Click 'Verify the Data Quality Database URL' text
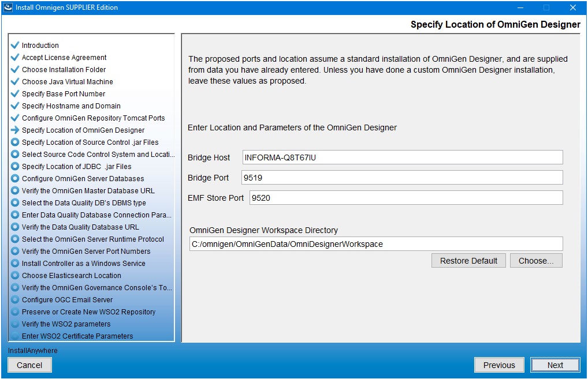The width and height of the screenshot is (588, 379). tap(80, 227)
